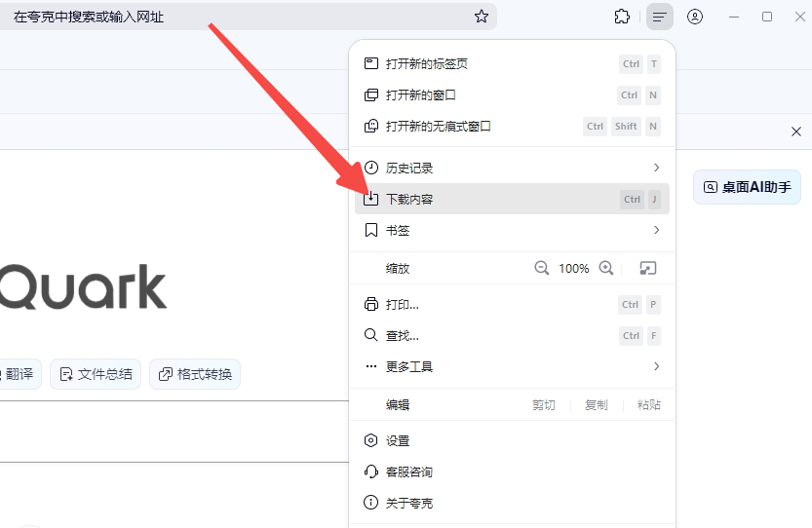Image resolution: width=812 pixels, height=528 pixels.
Task: Open the user account profile icon
Action: pyautogui.click(x=695, y=17)
